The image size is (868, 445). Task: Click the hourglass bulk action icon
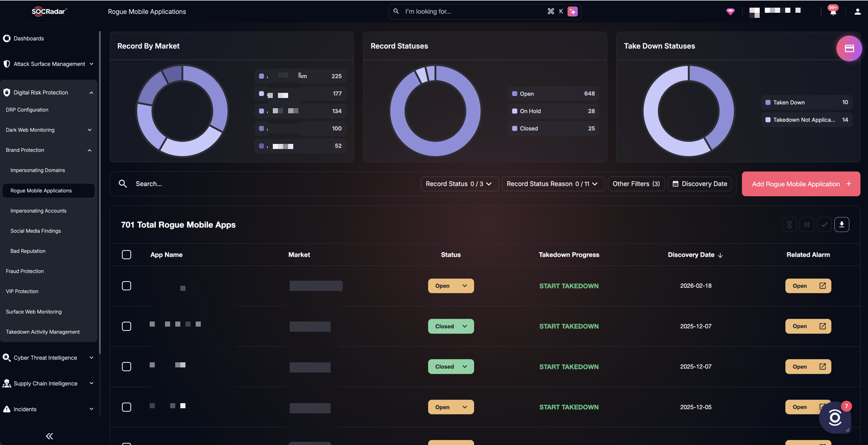(x=789, y=225)
